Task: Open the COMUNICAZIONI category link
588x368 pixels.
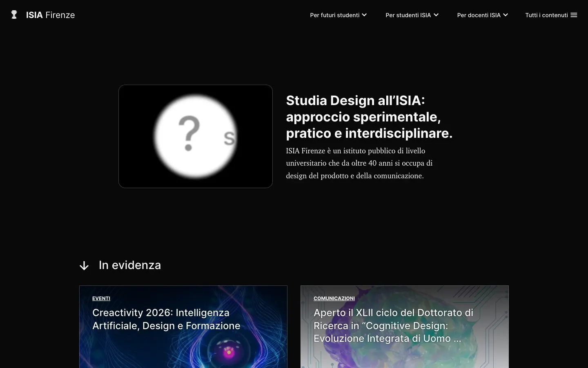Action: (x=334, y=298)
